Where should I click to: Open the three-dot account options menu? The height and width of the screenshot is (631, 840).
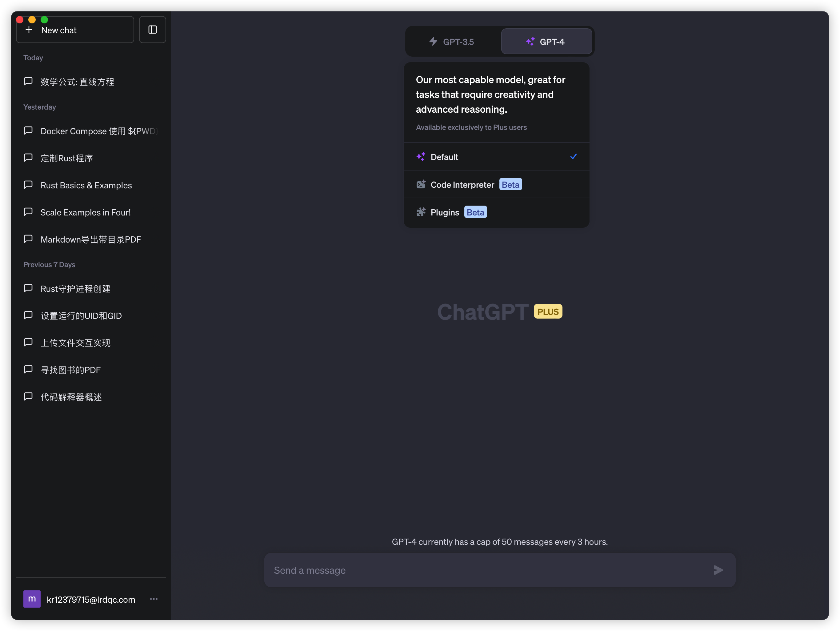click(x=154, y=599)
